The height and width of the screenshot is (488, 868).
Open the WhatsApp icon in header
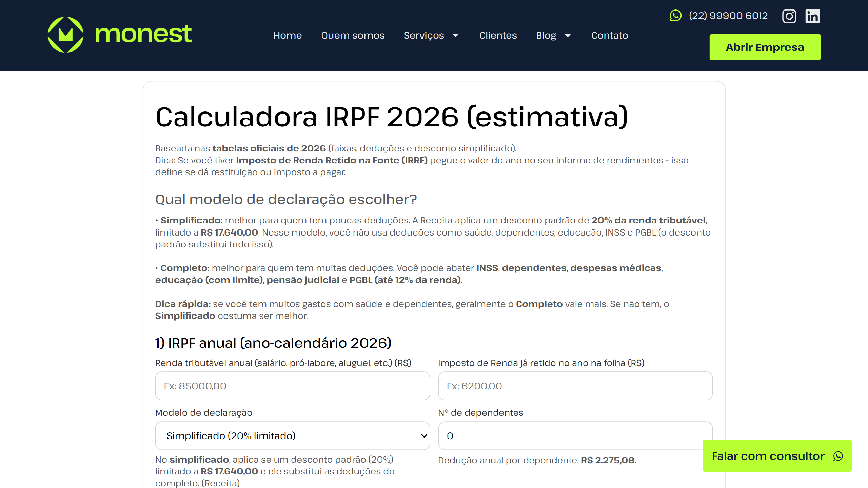[675, 16]
